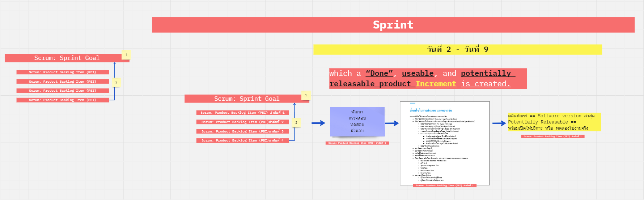The height and width of the screenshot is (200, 644).
Task: Select "Product Backlog Item (PBI)ลำดับที่ 4" box
Action: point(242,140)
